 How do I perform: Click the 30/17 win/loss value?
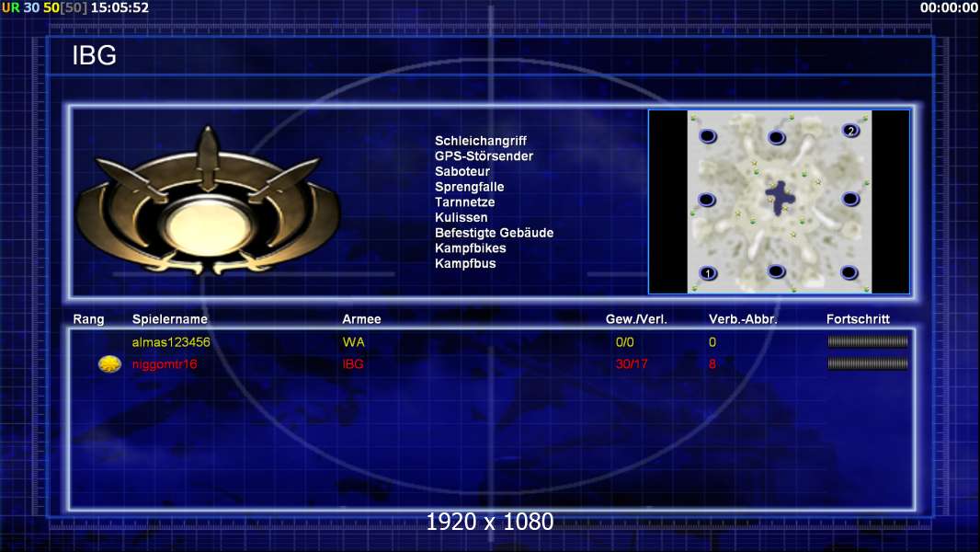(x=632, y=363)
